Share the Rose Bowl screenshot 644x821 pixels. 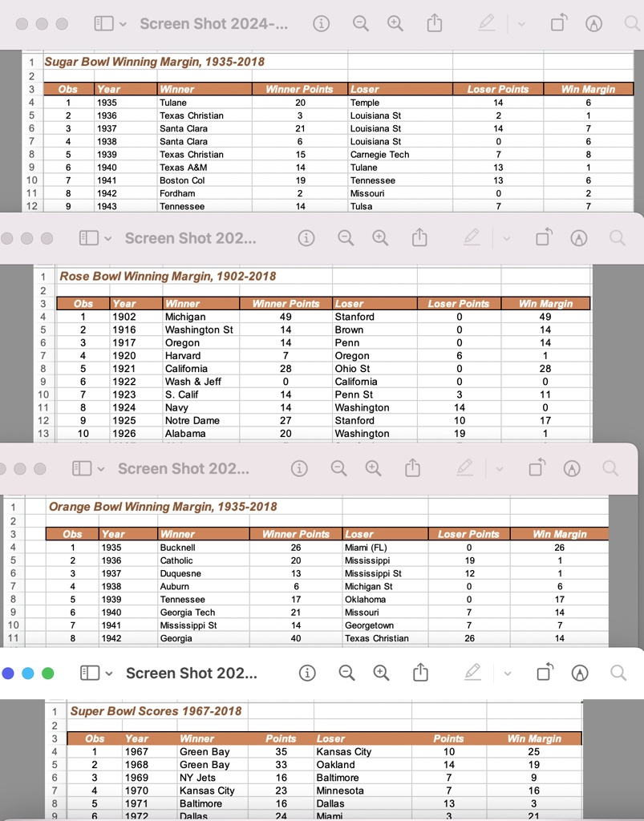click(419, 237)
